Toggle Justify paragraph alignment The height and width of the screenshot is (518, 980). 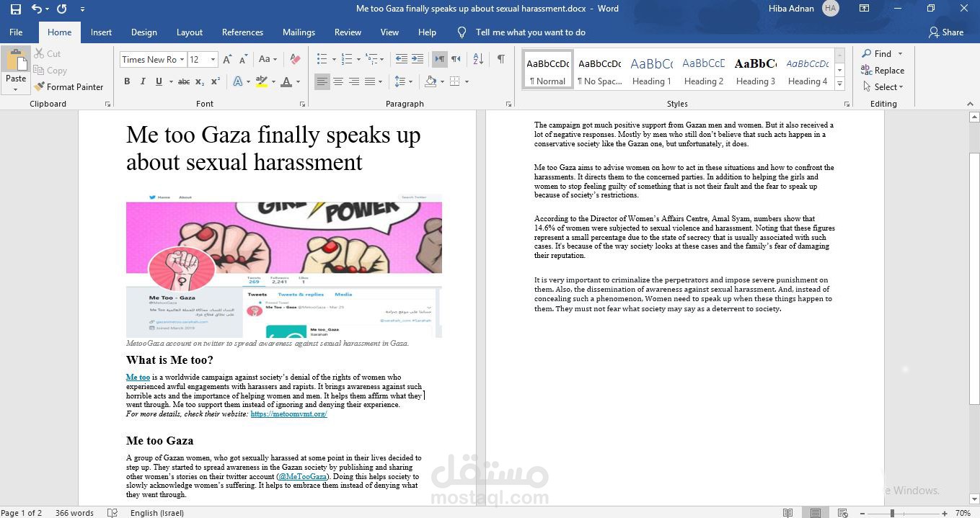tap(370, 81)
